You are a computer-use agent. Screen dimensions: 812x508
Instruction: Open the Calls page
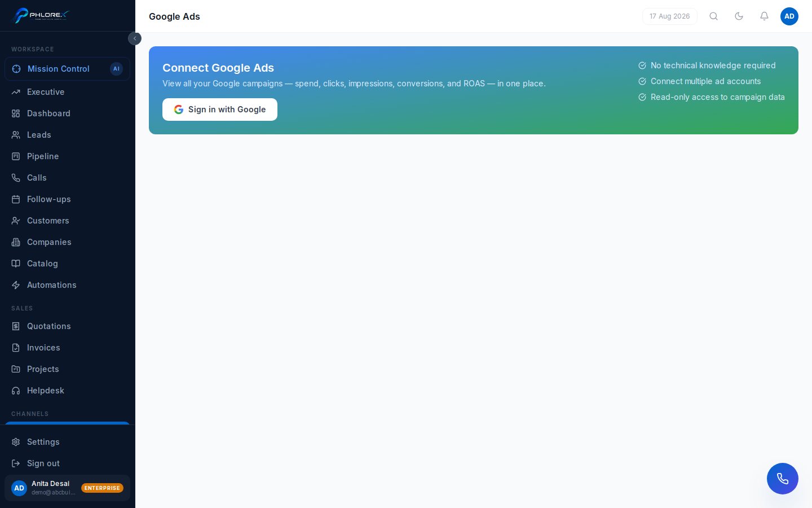pyautogui.click(x=67, y=178)
